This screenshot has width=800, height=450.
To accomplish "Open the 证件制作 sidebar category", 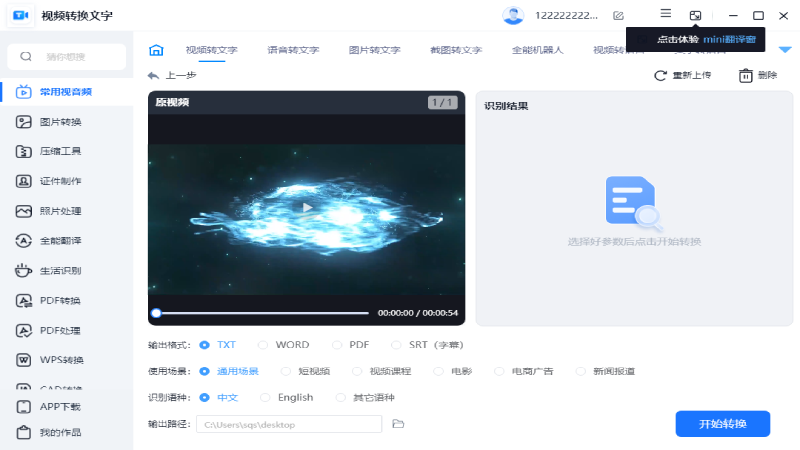I will (66, 181).
